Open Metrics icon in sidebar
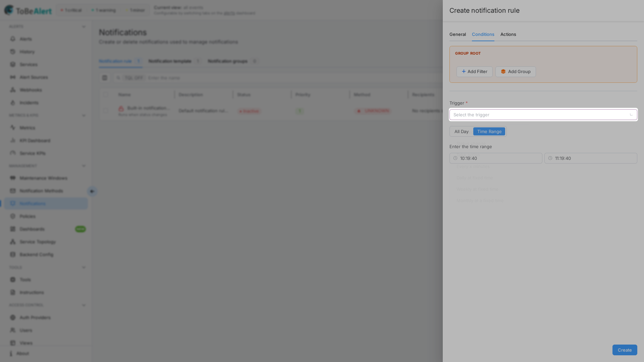Screen dimensions: 644x362 coord(13,128)
